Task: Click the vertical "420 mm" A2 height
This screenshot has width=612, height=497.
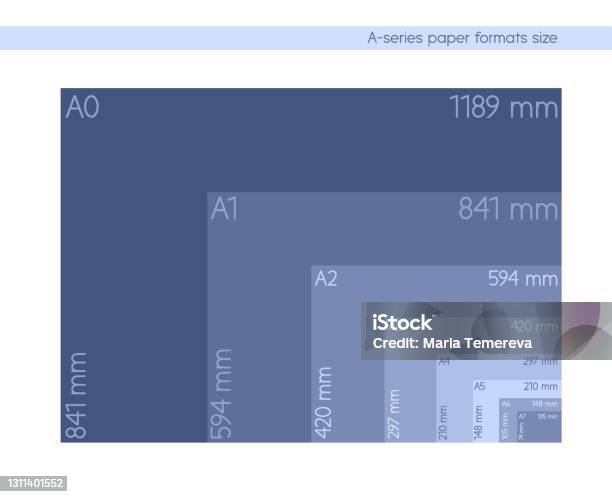Action: [x=324, y=403]
